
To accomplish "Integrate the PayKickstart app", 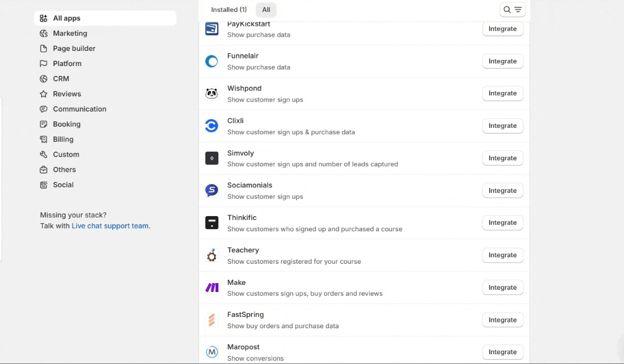I will pyautogui.click(x=503, y=29).
